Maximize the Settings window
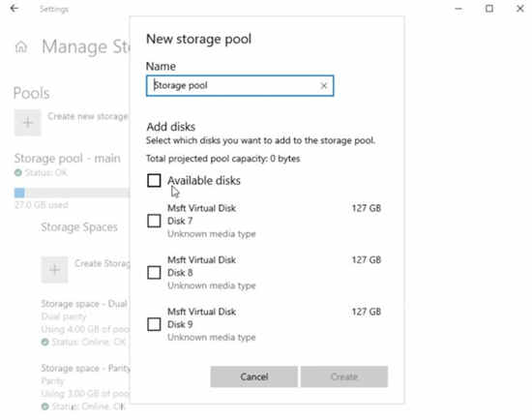This screenshot has width=532, height=420. [x=489, y=9]
